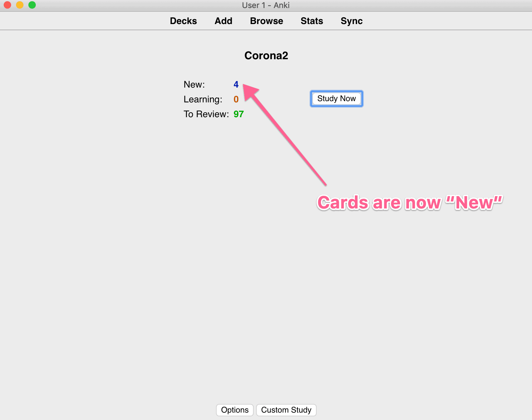
Task: Click the blue New count 4
Action: click(236, 84)
